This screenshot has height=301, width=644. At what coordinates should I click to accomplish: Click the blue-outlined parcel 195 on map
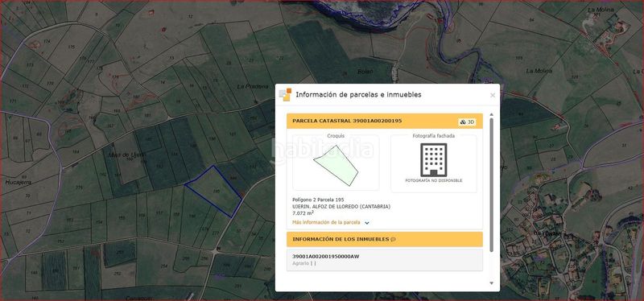coord(213,191)
